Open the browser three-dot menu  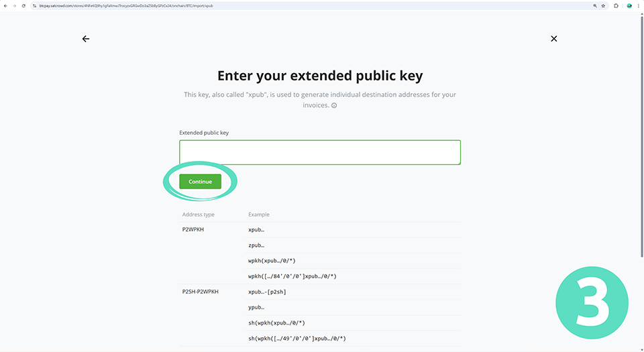[639, 5]
